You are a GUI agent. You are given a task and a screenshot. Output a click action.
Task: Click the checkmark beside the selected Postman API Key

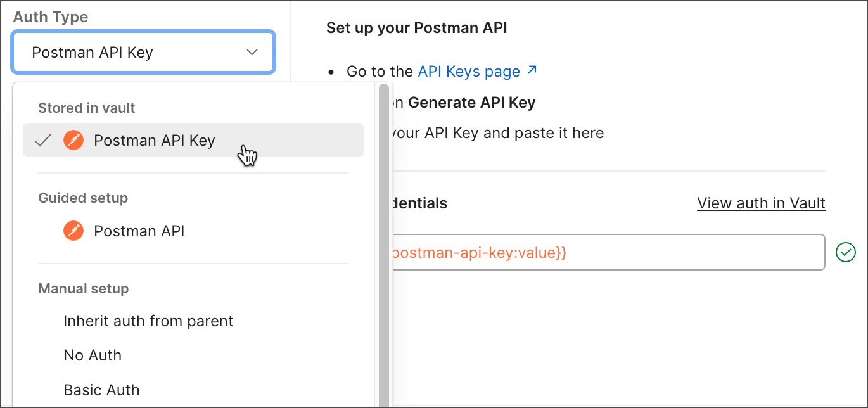click(42, 140)
